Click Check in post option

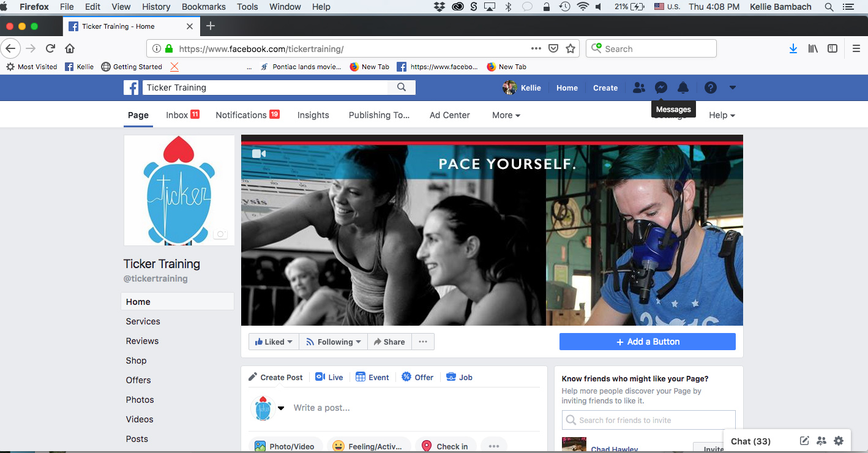[x=445, y=446]
